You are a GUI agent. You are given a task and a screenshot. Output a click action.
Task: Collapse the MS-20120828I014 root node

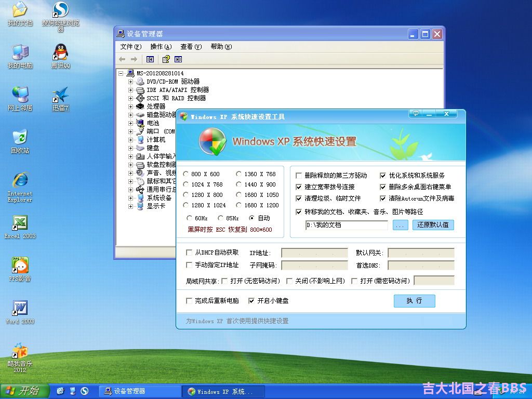[121, 73]
